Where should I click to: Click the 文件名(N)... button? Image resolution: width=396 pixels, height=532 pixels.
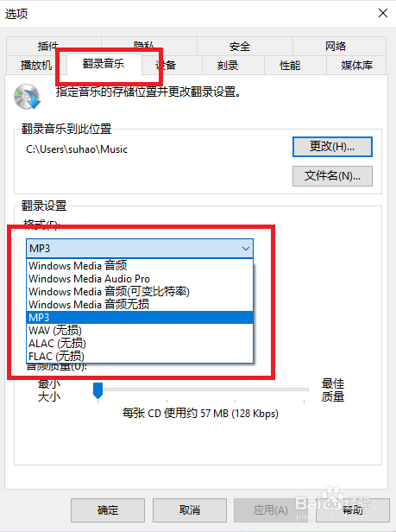(x=332, y=176)
